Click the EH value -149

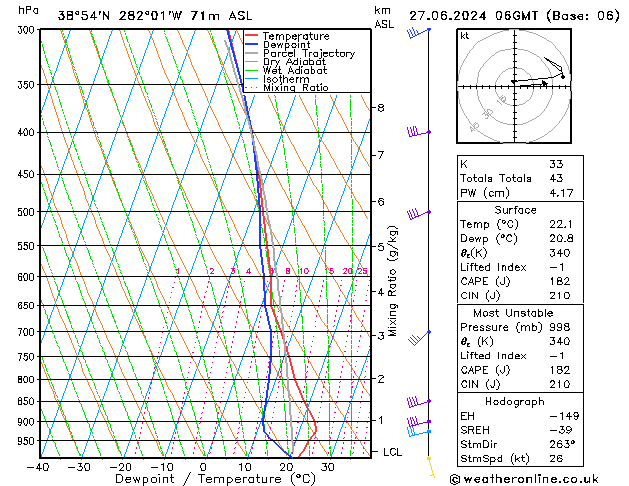click(x=564, y=416)
